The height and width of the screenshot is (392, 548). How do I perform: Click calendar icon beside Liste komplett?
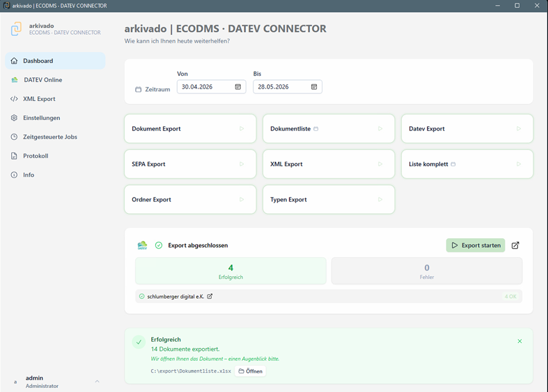pyautogui.click(x=453, y=164)
